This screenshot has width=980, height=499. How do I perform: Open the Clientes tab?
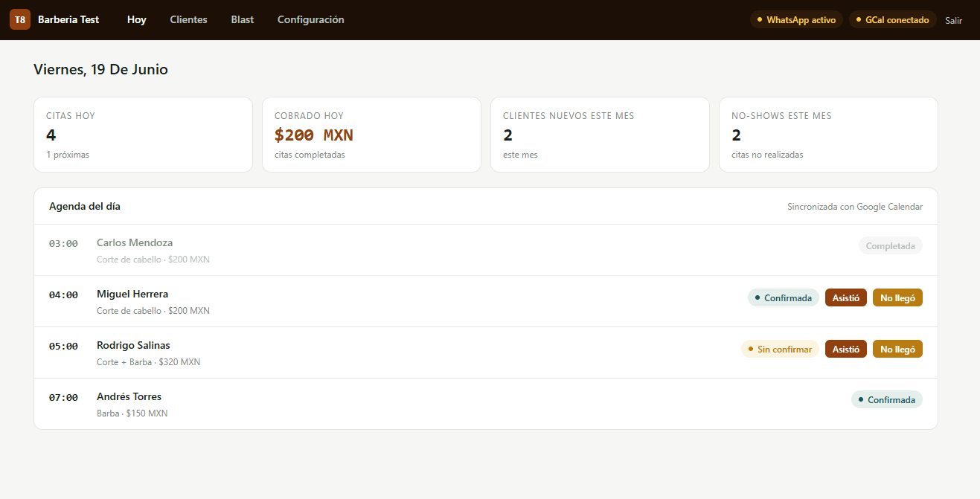point(189,20)
